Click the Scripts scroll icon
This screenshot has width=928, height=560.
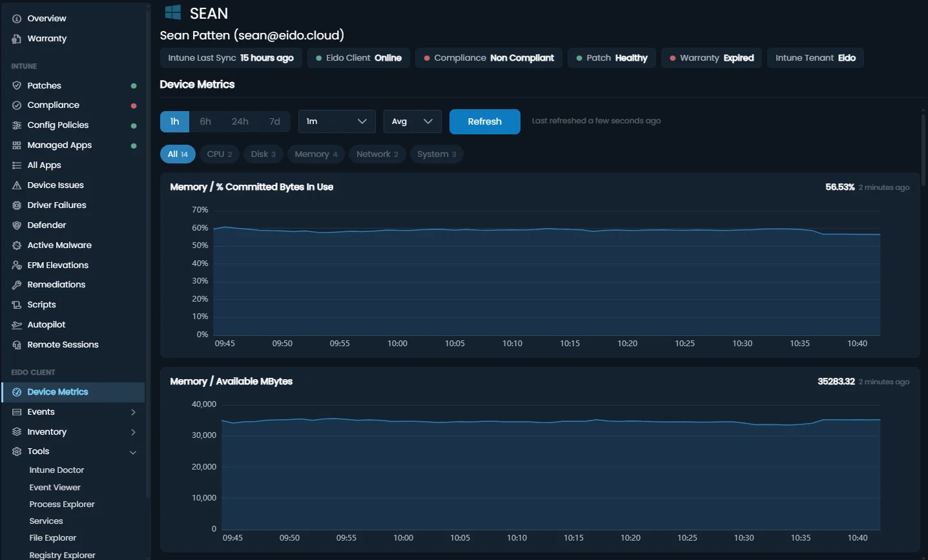17,305
